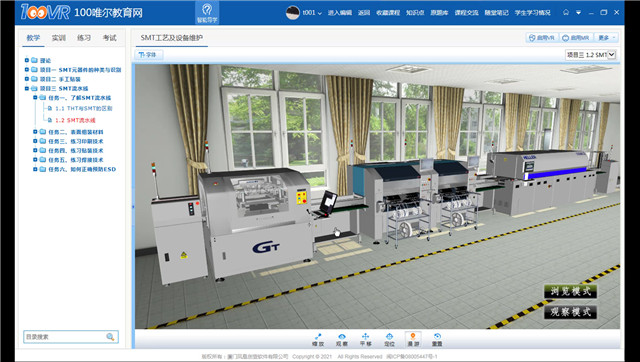Collapse the 项目三 SMT流水线 tree node

pyautogui.click(x=27, y=88)
